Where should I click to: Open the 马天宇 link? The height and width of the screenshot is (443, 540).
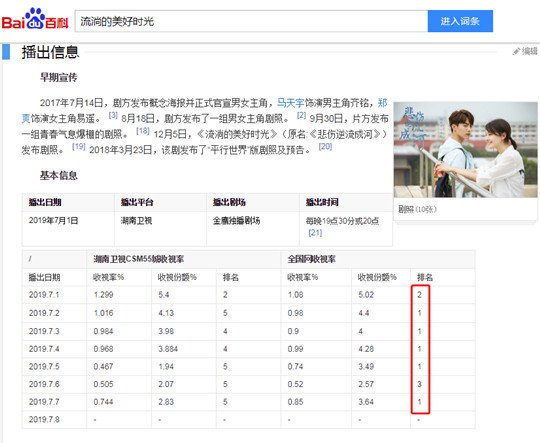tap(290, 103)
